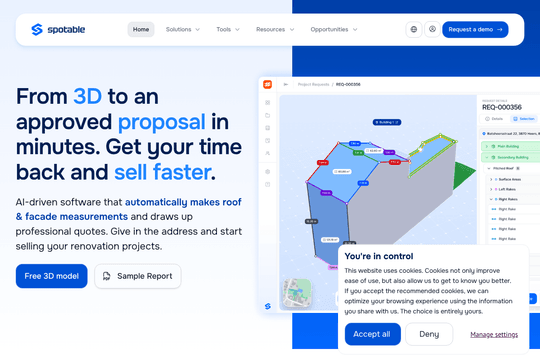Screen dimensions: 540x360
Task: Collapse the Right Rakes group
Action: (491, 199)
